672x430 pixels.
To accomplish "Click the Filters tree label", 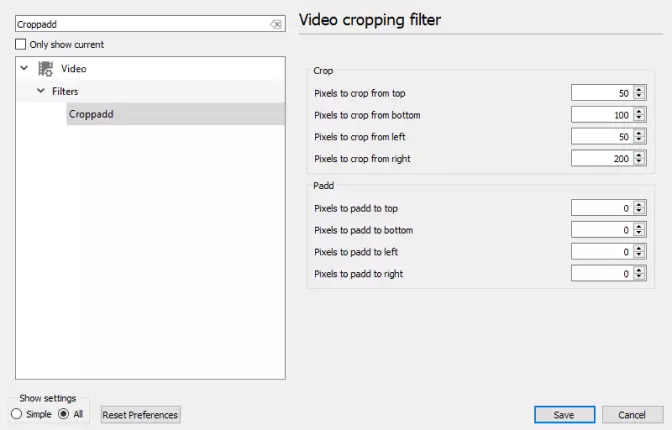I will [65, 91].
